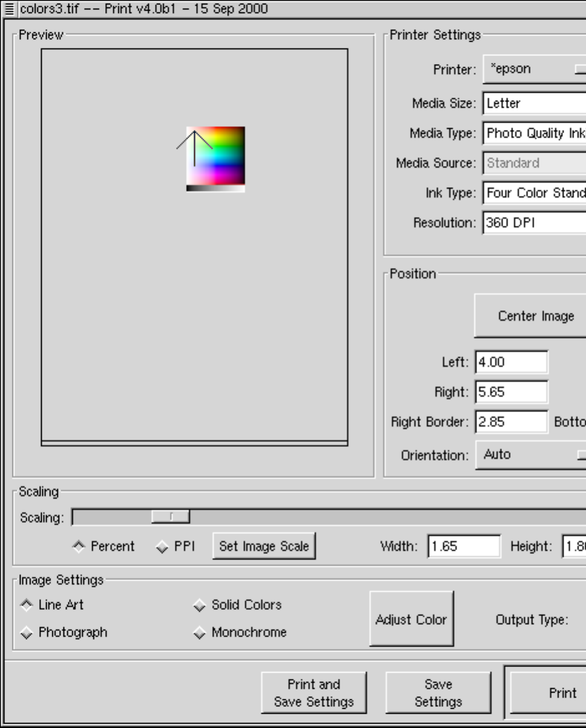The image size is (586, 728).
Task: Click the 'Orientation:' label
Action: pyautogui.click(x=435, y=456)
